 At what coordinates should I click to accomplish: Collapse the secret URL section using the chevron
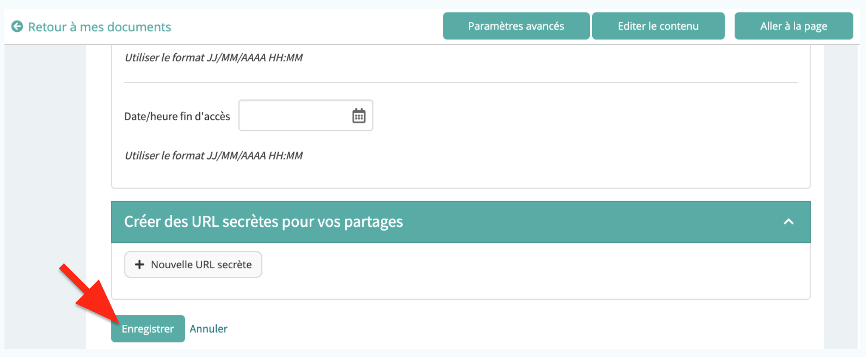(788, 222)
